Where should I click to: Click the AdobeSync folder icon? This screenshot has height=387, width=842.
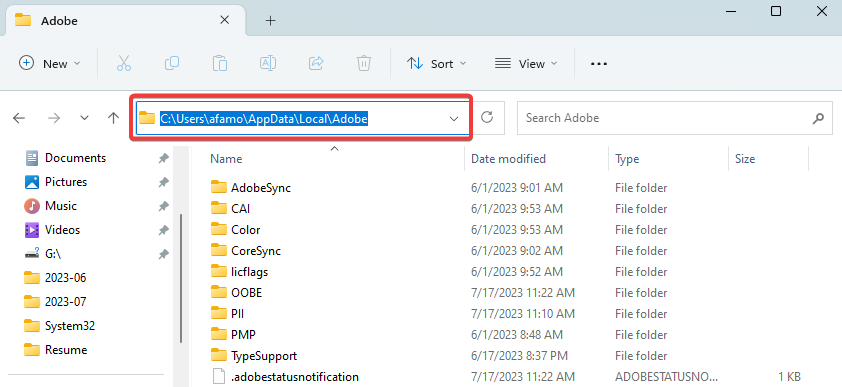(219, 187)
